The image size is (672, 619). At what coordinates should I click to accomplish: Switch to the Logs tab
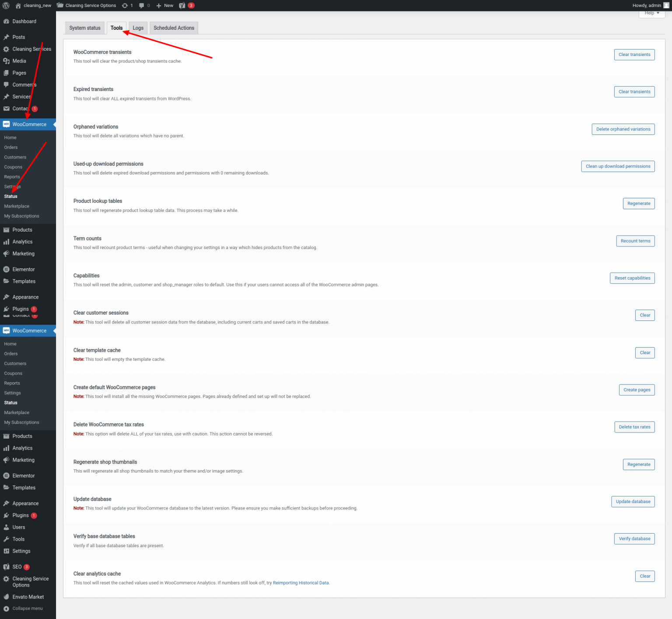tap(138, 28)
